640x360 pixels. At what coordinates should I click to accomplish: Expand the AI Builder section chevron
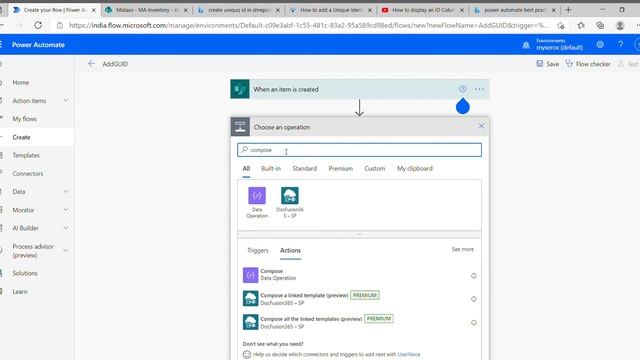click(x=66, y=228)
